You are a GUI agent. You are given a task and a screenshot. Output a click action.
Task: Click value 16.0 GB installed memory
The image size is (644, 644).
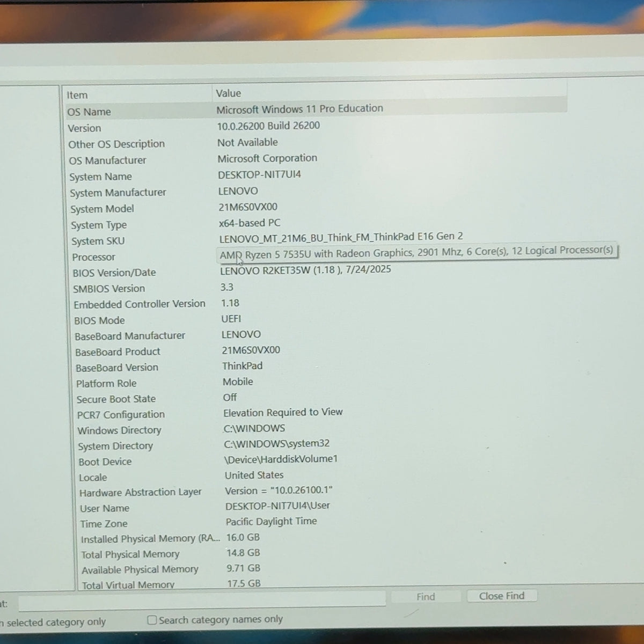[x=243, y=537]
